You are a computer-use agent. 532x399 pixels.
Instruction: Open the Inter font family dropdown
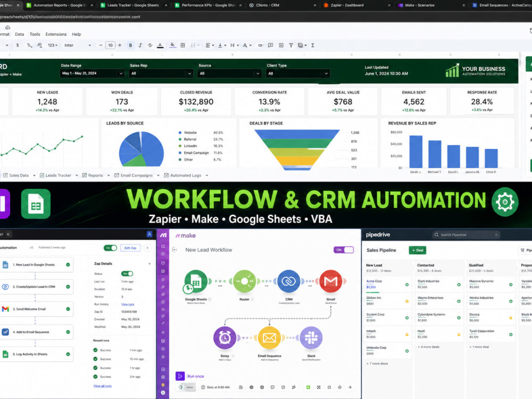click(x=78, y=45)
